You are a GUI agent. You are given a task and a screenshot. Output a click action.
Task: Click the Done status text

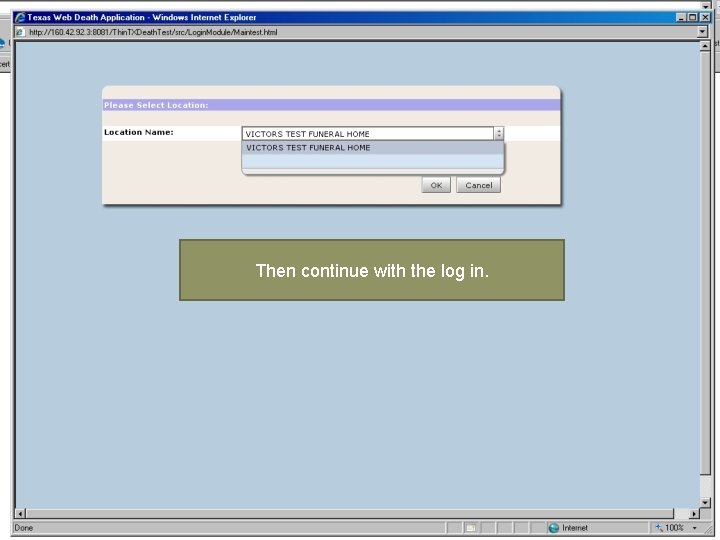[x=23, y=528]
